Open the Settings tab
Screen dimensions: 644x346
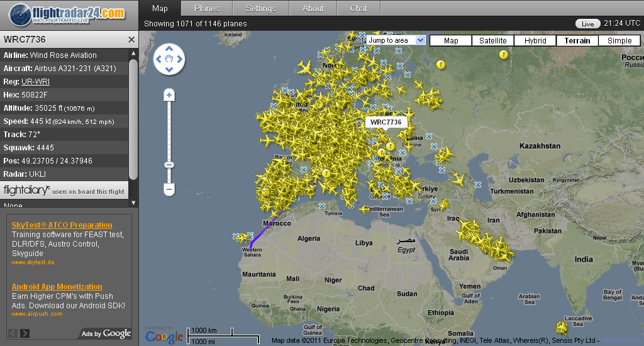tap(260, 8)
